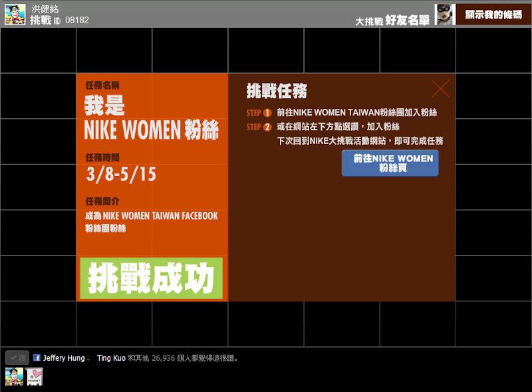
Task: Open Ting Kuo's profile link
Action: click(x=111, y=358)
